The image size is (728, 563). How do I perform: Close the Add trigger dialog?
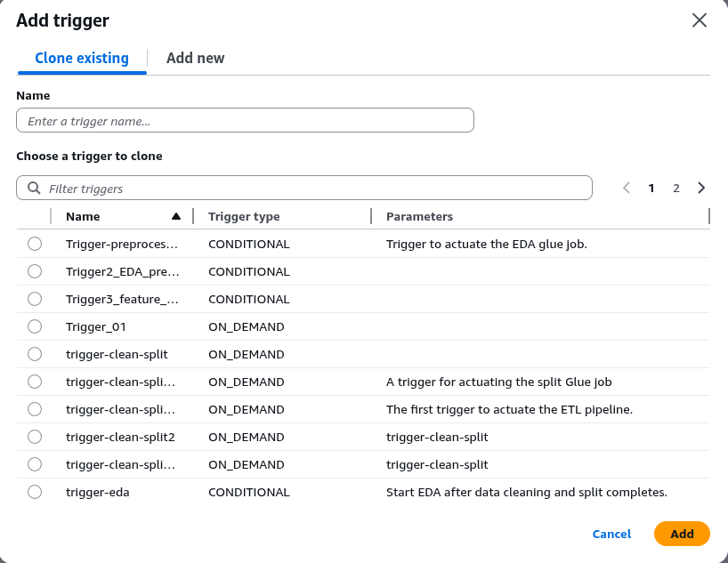pos(700,20)
